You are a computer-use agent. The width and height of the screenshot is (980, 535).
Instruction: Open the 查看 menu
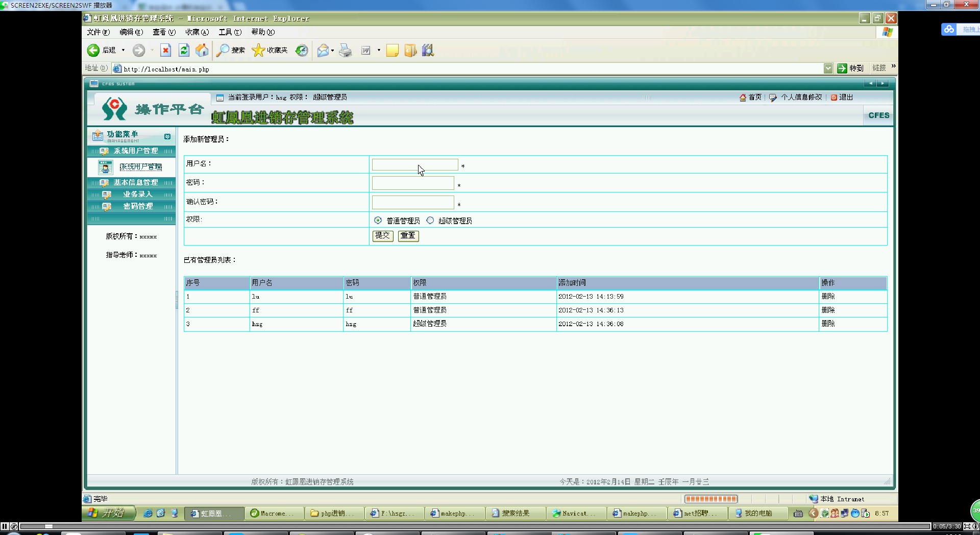tap(164, 32)
